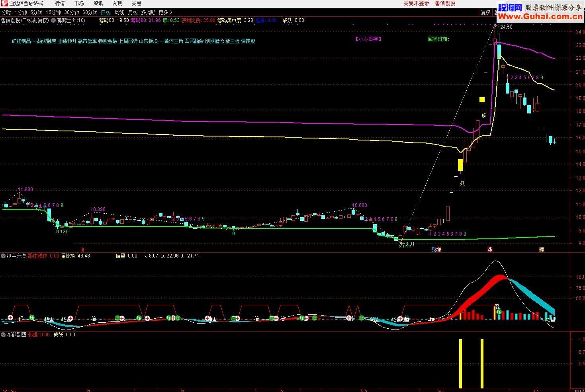The image size is (585, 392).
Task: Click the 交易未登录 status link
Action: (416, 3)
